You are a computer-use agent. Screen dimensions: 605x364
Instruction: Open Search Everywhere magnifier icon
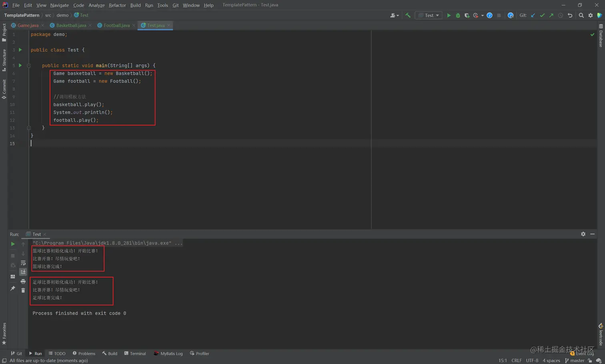[581, 15]
